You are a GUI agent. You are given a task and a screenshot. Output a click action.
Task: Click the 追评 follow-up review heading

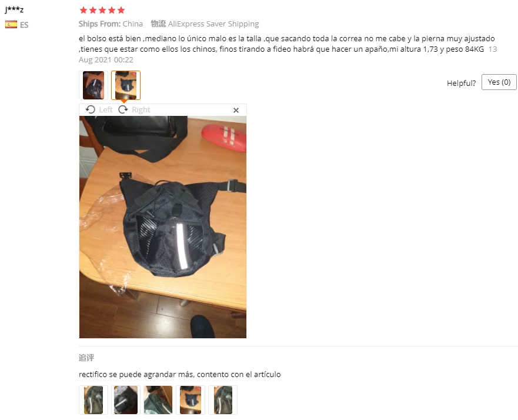click(86, 358)
